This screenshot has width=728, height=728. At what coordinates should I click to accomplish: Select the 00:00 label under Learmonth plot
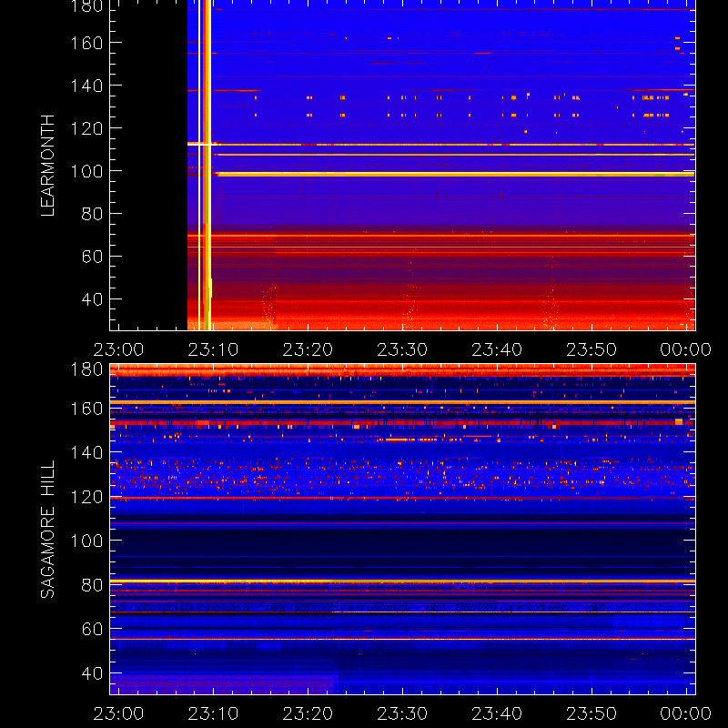pyautogui.click(x=686, y=349)
